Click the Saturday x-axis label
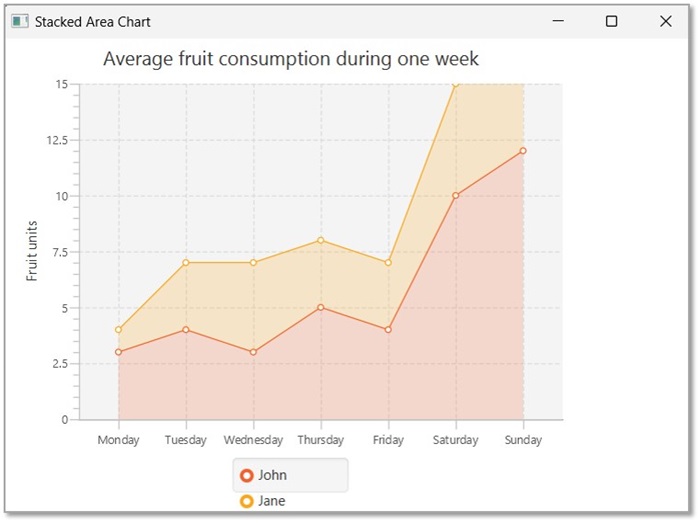 click(455, 440)
